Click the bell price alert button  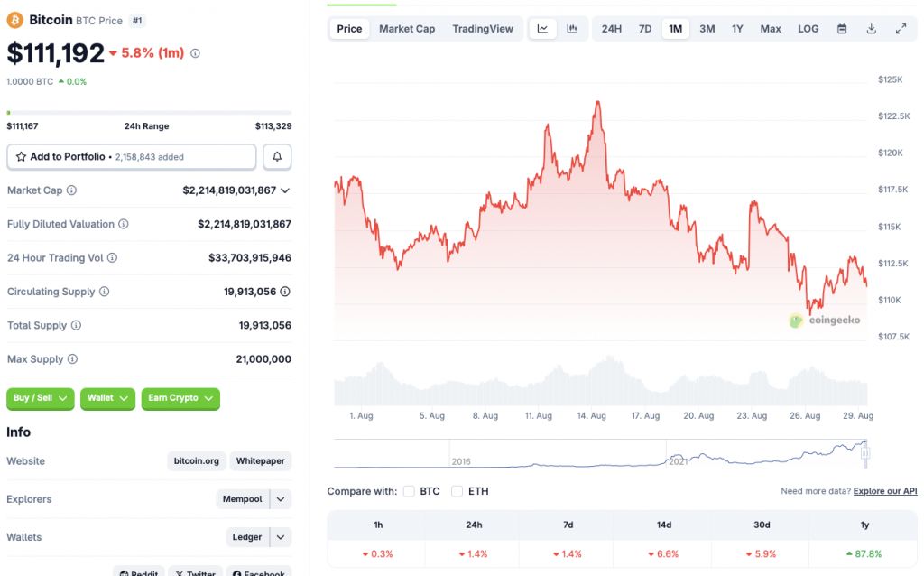[x=277, y=157]
